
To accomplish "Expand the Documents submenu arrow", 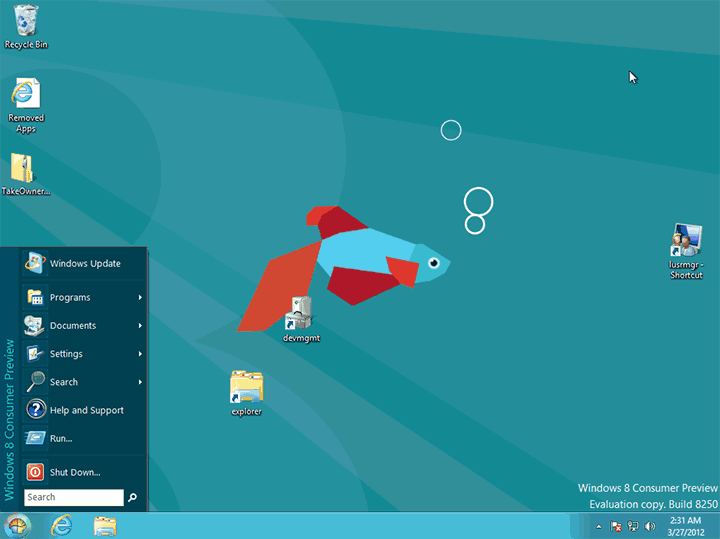I will 140,326.
